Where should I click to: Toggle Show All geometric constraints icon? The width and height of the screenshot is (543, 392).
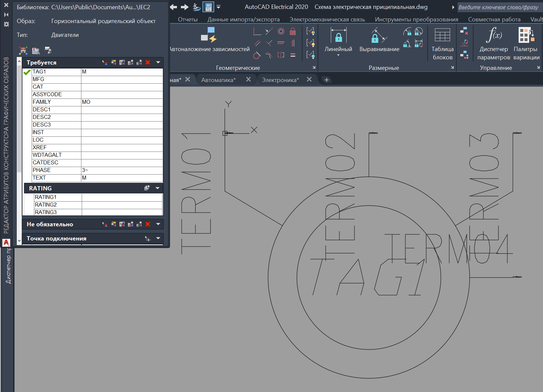[310, 43]
